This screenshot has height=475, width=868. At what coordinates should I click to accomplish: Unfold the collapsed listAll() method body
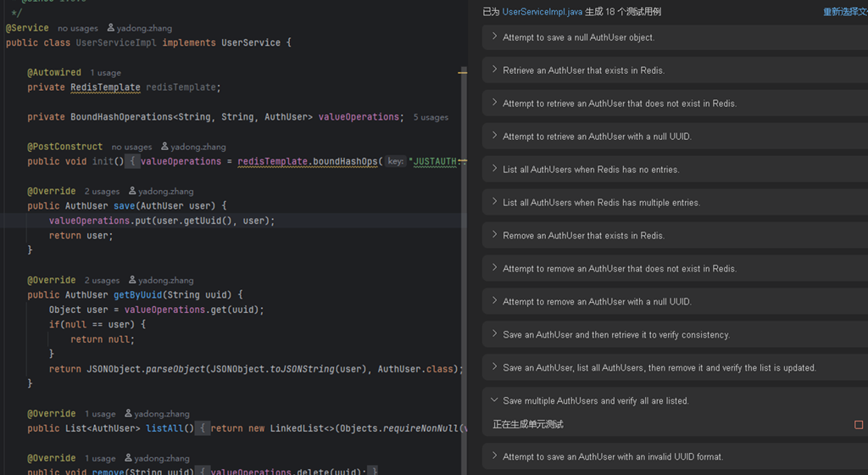(202, 428)
